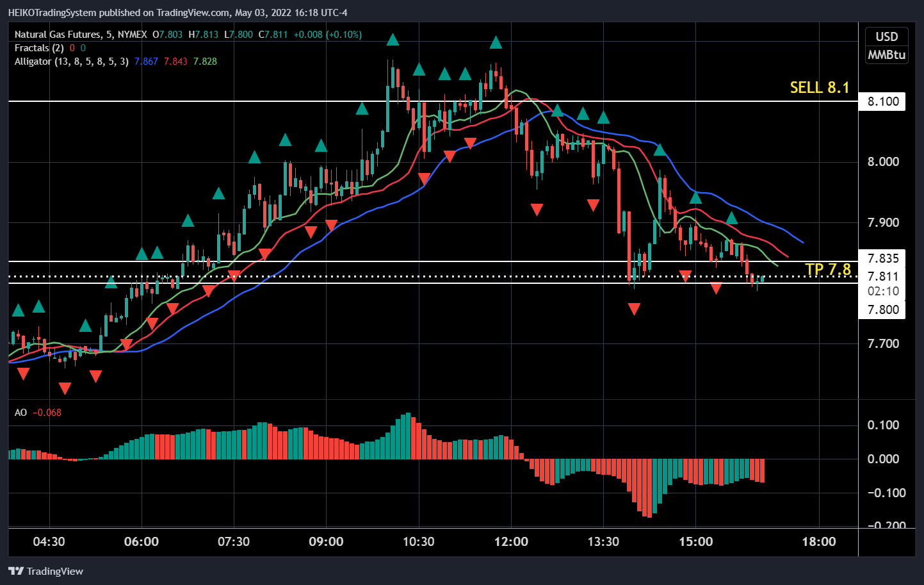The height and width of the screenshot is (585, 924).
Task: Click the 04:30 time axis label
Action: 49,541
